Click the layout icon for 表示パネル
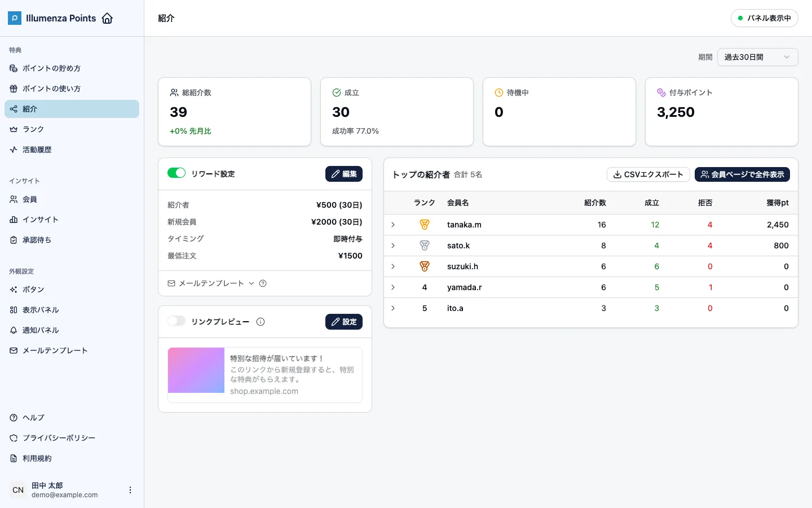 click(x=14, y=310)
